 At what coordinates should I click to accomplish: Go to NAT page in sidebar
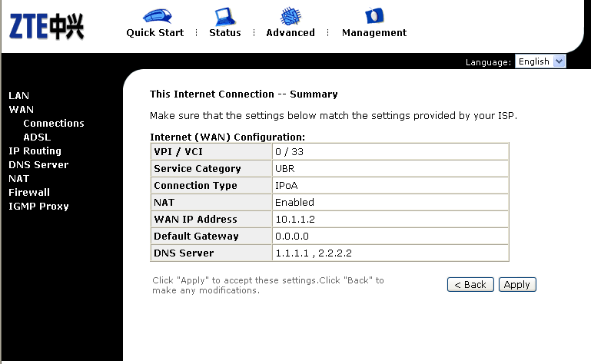pos(19,179)
